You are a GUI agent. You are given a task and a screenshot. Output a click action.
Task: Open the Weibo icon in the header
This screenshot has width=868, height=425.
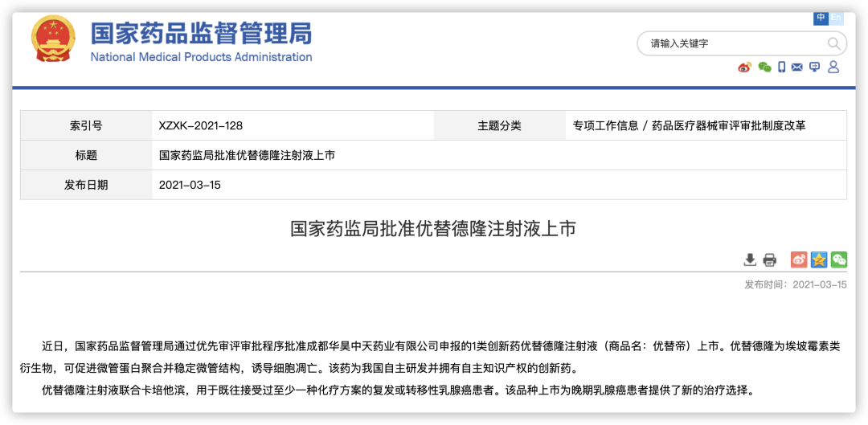744,67
